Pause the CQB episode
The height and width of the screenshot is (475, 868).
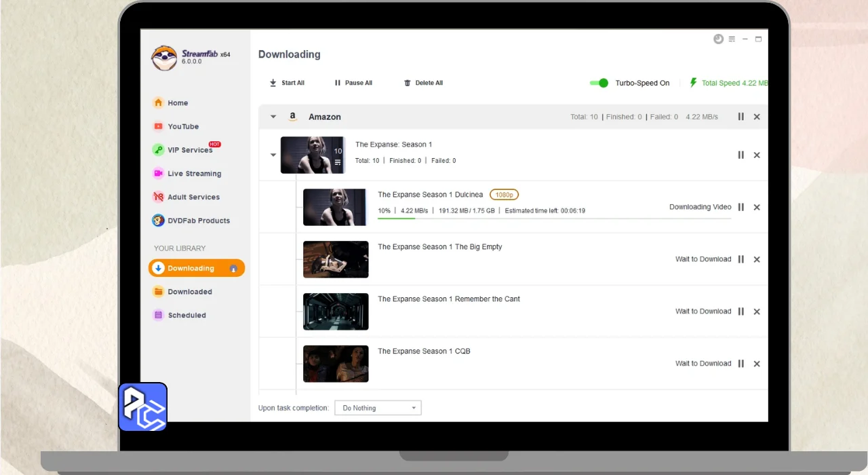(x=741, y=364)
